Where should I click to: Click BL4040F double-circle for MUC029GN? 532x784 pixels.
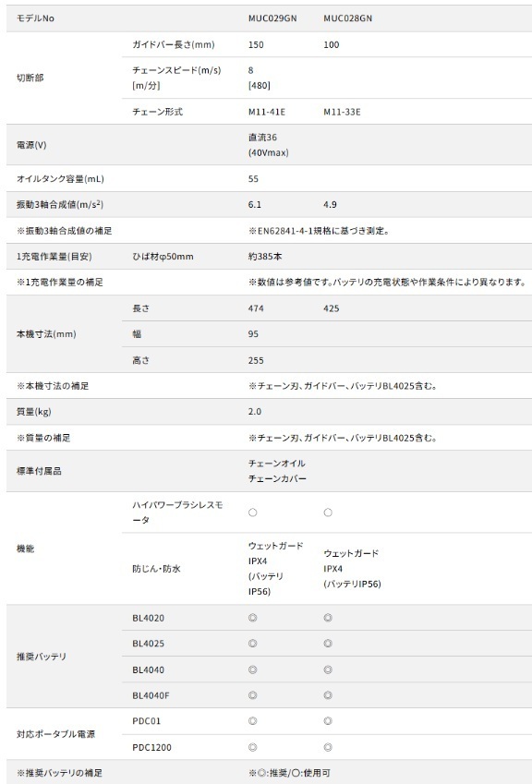pyautogui.click(x=252, y=695)
